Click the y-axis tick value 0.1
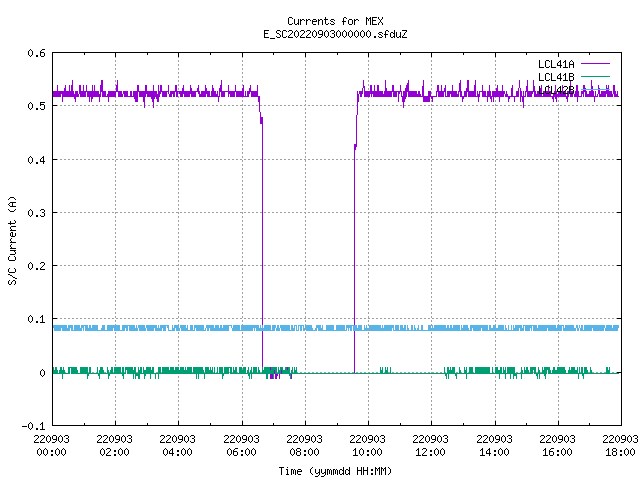Screen dimensions: 640x480 point(36,319)
